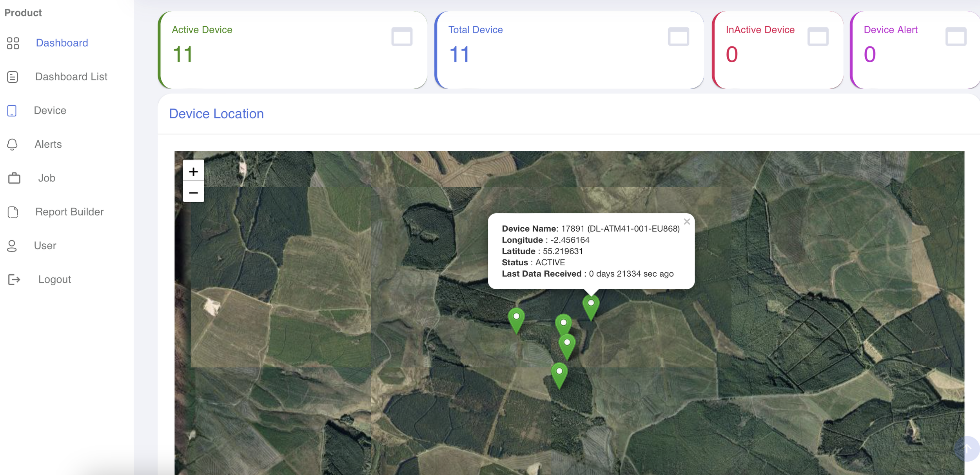Go to the Report Builder page
980x475 pixels.
(x=69, y=212)
